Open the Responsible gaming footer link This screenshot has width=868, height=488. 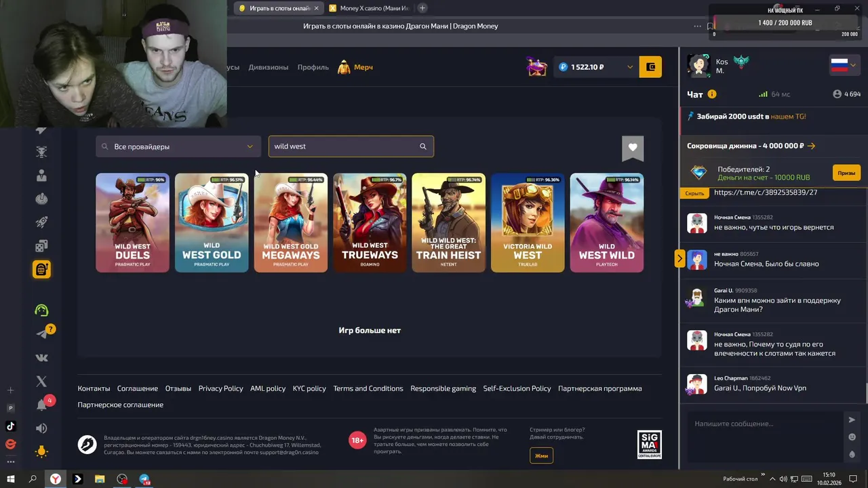[443, 388]
